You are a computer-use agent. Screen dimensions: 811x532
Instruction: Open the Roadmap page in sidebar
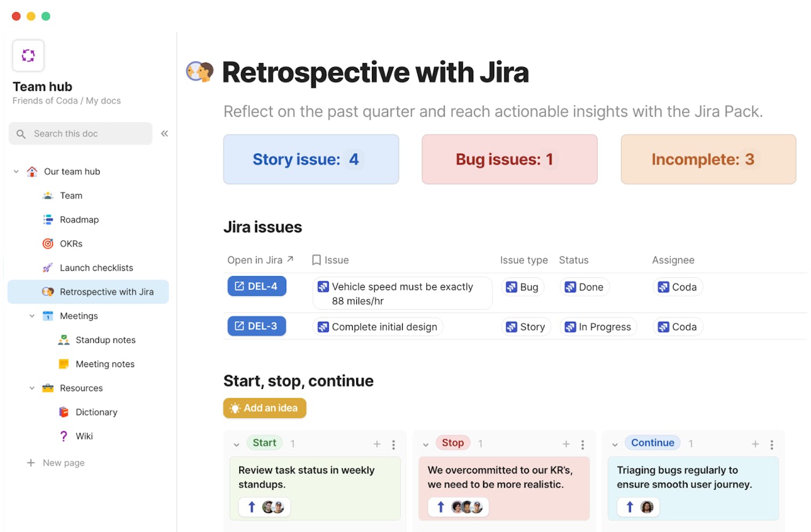pos(79,220)
